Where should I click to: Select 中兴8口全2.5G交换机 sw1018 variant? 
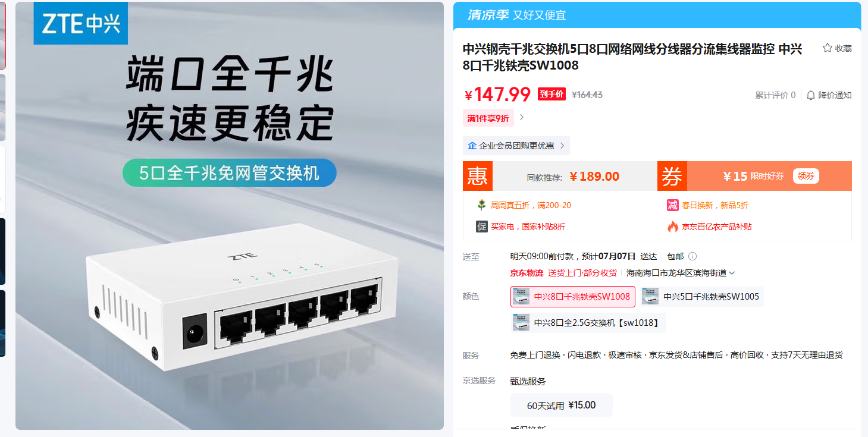588,322
